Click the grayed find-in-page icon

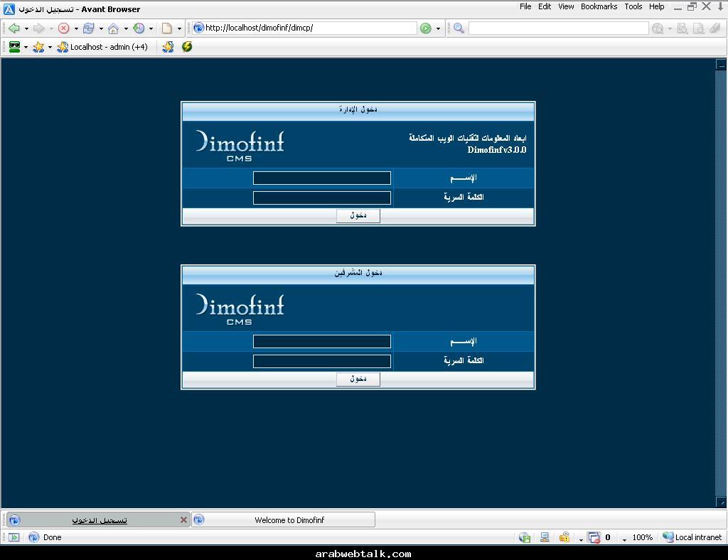(x=682, y=28)
